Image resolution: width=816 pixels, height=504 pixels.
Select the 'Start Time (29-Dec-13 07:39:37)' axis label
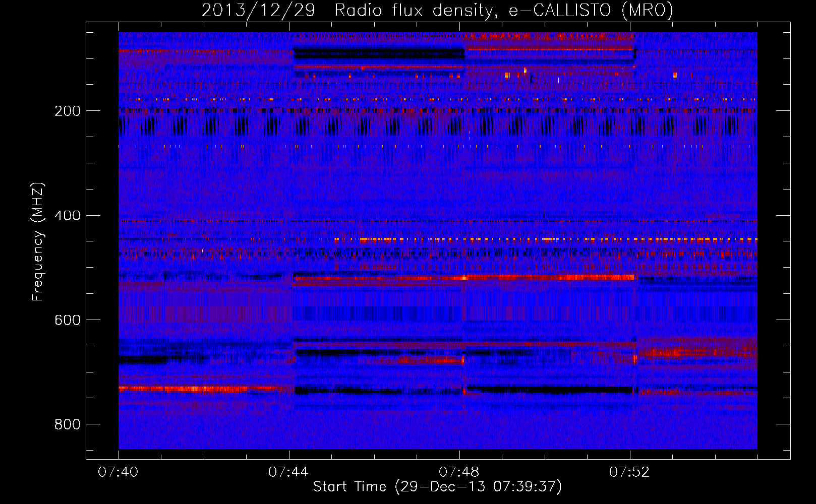(437, 487)
